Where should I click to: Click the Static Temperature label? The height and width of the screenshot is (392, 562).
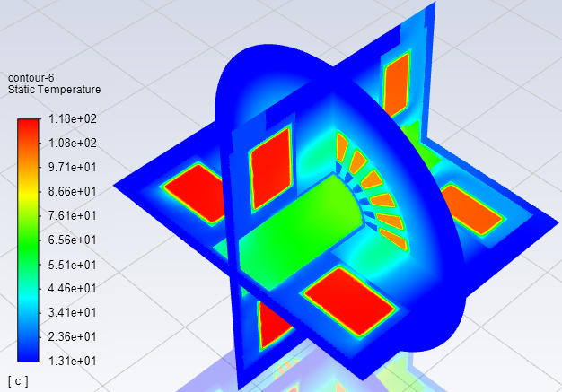[x=54, y=90]
